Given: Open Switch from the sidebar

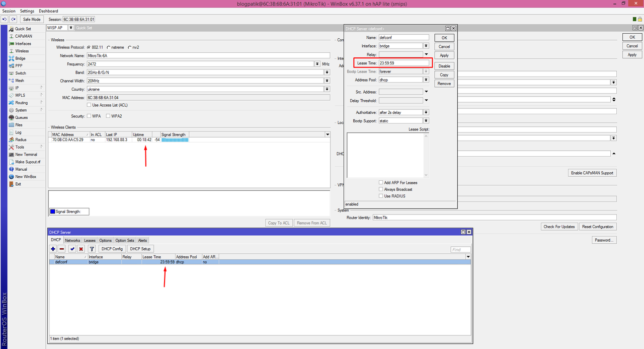Looking at the screenshot, I should (x=20, y=73).
